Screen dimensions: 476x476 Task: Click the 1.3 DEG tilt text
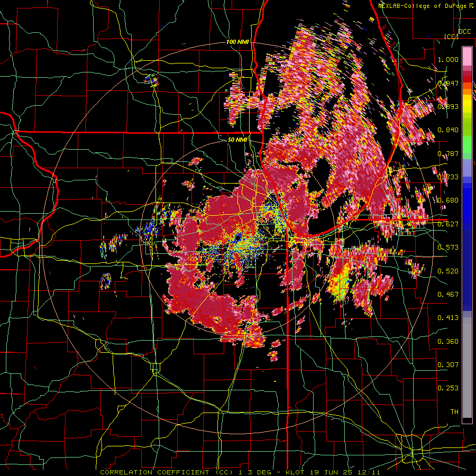click(x=254, y=472)
